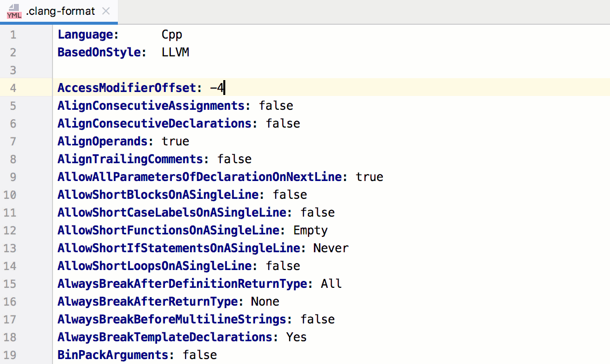Screen dimensions: 610x364
Task: Close the .clang-format tab
Action: [105, 11]
